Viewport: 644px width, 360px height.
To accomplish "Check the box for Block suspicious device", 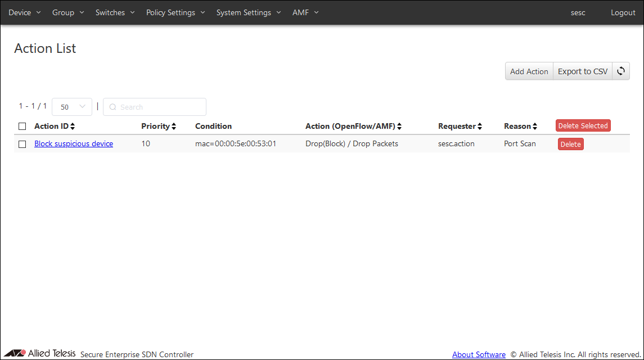I will tap(22, 144).
